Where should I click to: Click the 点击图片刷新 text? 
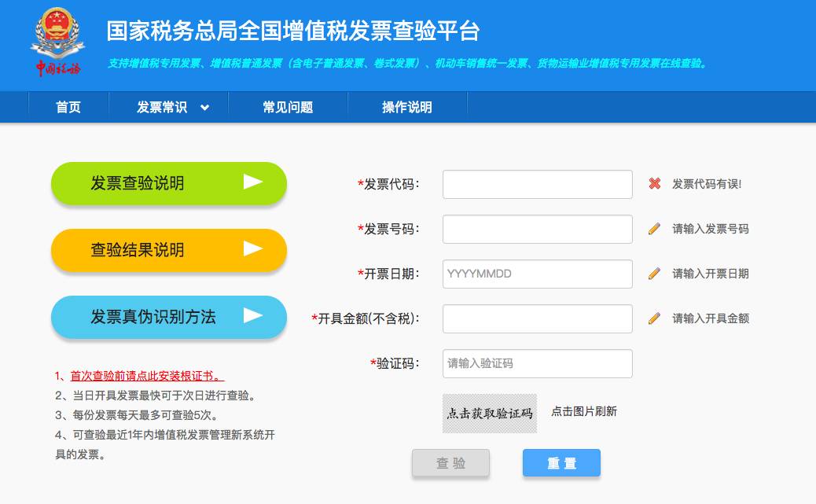pos(584,411)
